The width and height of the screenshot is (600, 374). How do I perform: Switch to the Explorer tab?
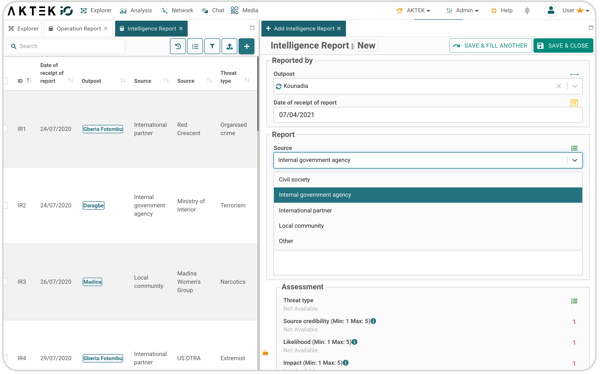click(23, 29)
